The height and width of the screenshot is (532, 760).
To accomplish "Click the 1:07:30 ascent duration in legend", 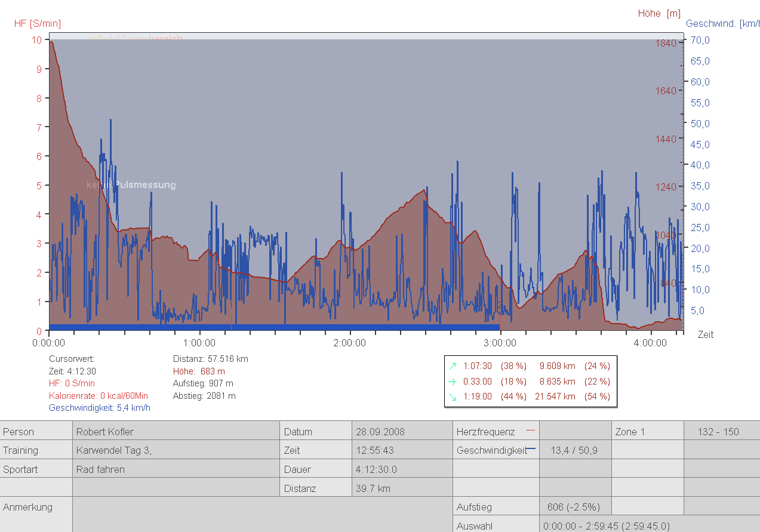I will coord(478,366).
